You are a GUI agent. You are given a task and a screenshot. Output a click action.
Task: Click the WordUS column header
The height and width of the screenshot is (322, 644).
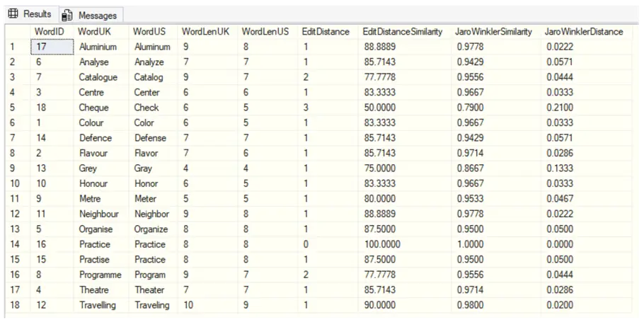click(x=149, y=32)
